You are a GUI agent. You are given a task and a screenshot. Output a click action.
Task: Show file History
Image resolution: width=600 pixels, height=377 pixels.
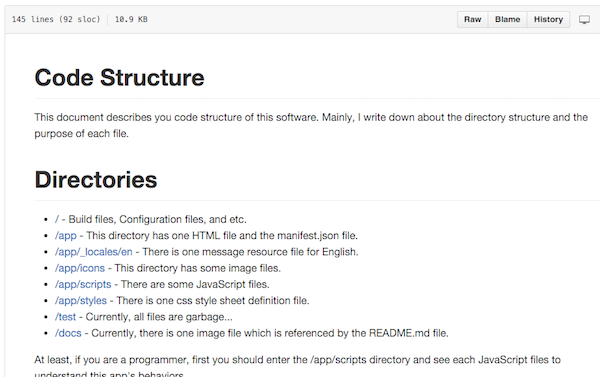(x=548, y=20)
